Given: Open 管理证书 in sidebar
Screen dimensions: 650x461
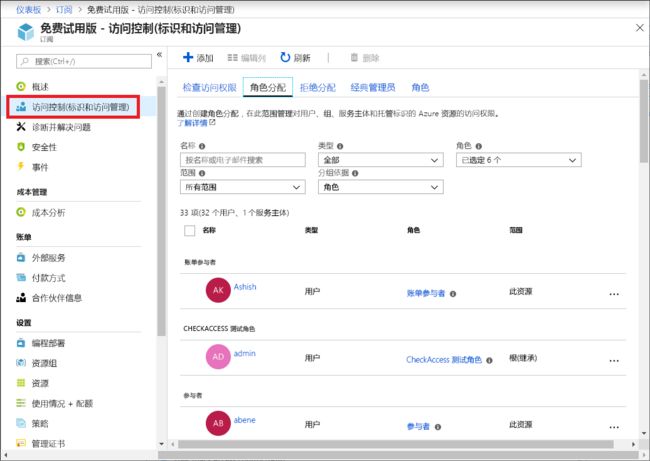Looking at the screenshot, I should click(41, 444).
